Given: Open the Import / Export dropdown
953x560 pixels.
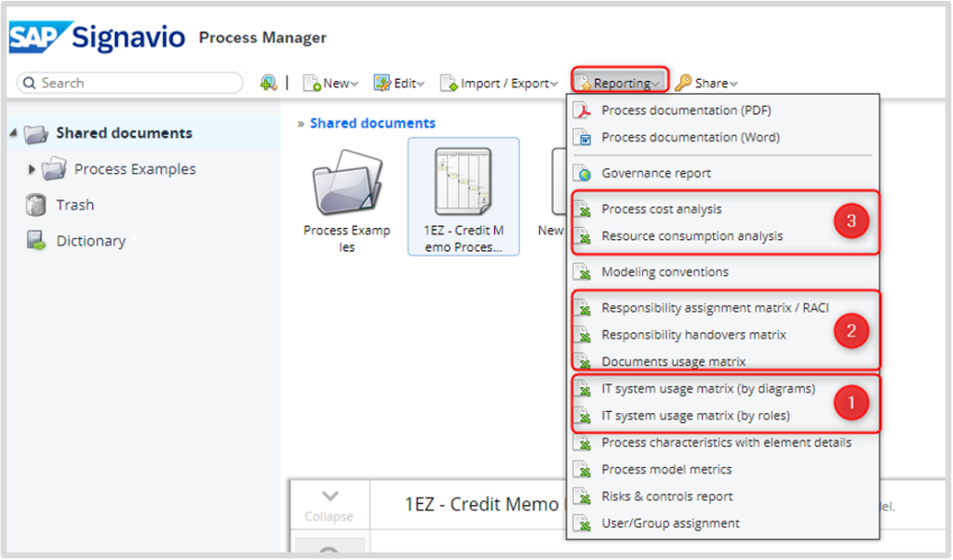Looking at the screenshot, I should (499, 83).
